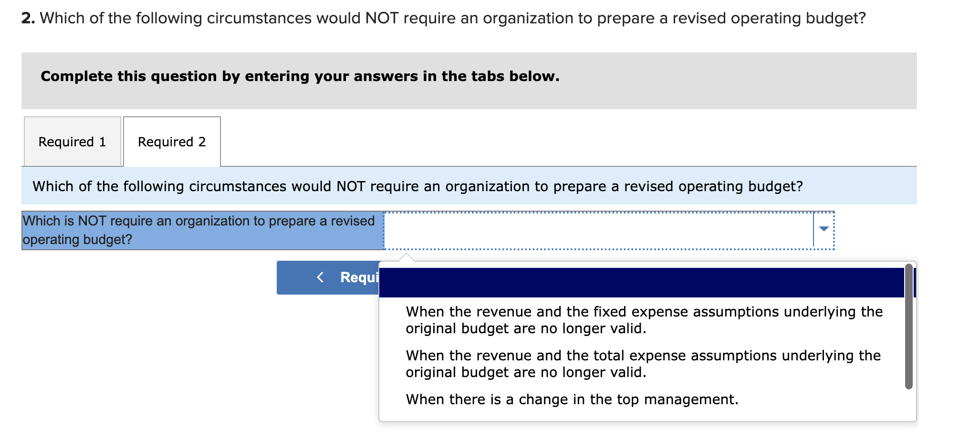Select the change in top management option
The width and height of the screenshot is (980, 439).
[571, 400]
